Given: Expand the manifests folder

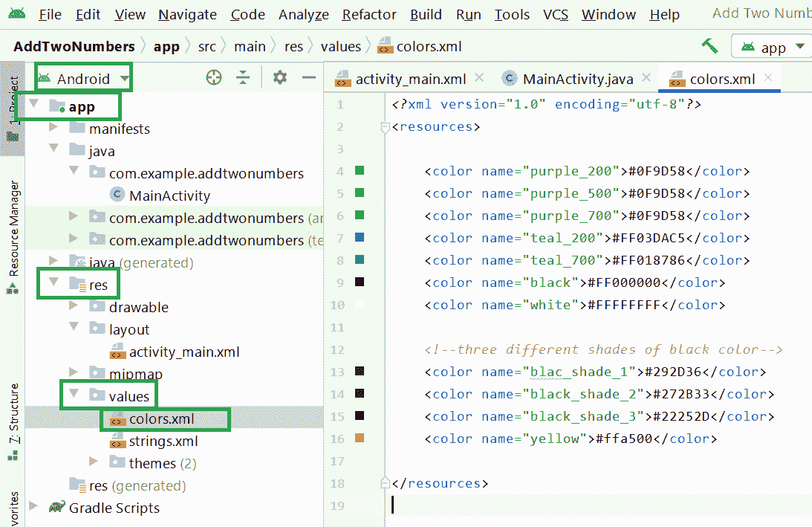Looking at the screenshot, I should [53, 129].
